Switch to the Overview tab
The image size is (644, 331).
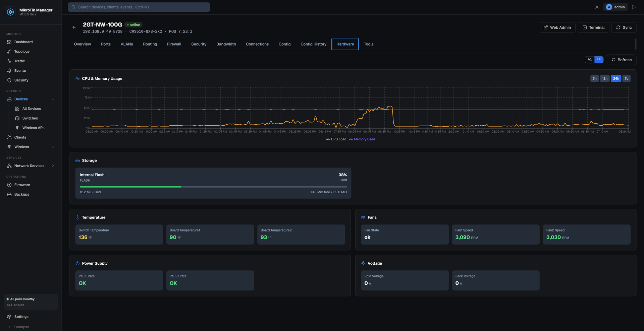pyautogui.click(x=83, y=44)
